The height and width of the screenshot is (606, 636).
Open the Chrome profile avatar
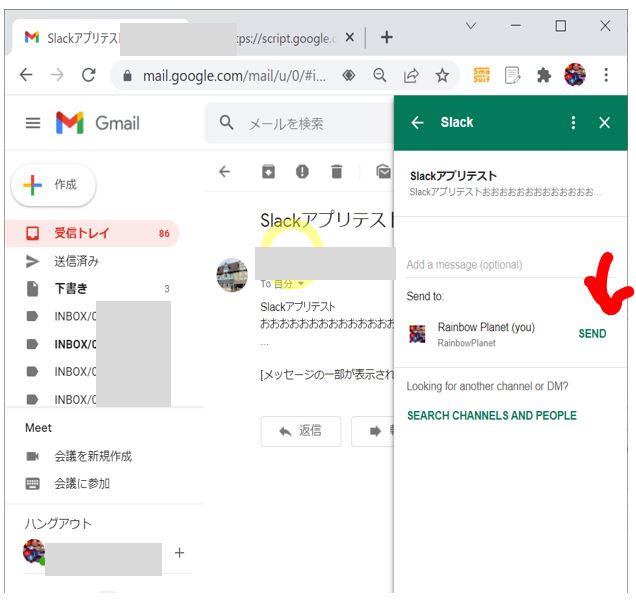pos(575,75)
